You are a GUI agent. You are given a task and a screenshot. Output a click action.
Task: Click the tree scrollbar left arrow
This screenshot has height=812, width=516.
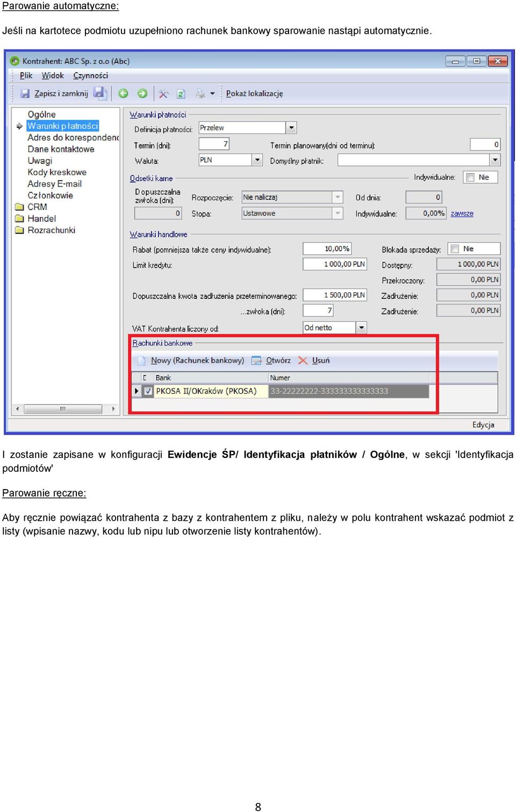point(18,409)
